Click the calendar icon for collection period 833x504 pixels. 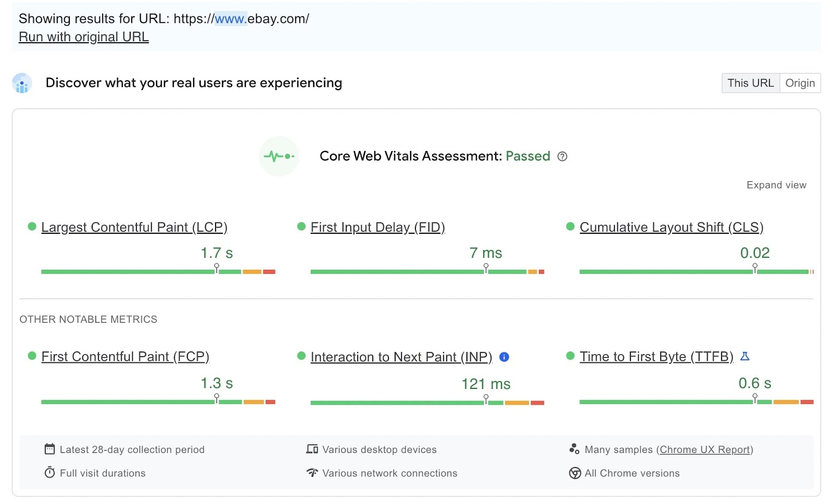coord(49,449)
